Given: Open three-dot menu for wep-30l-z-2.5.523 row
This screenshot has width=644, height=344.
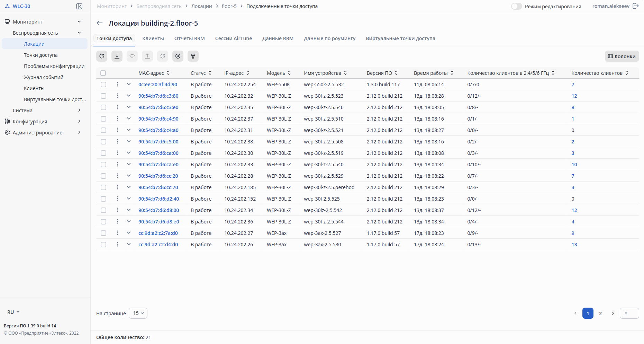Looking at the screenshot, I should point(118,96).
